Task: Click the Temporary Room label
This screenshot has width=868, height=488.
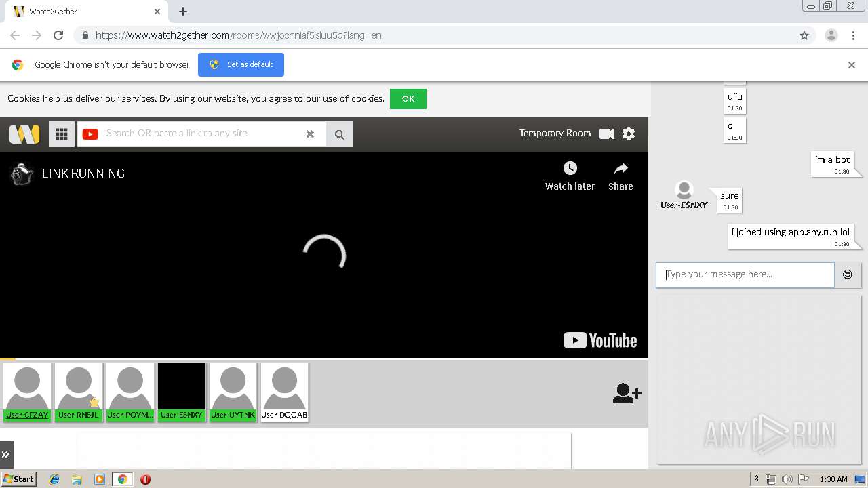Action: [555, 134]
